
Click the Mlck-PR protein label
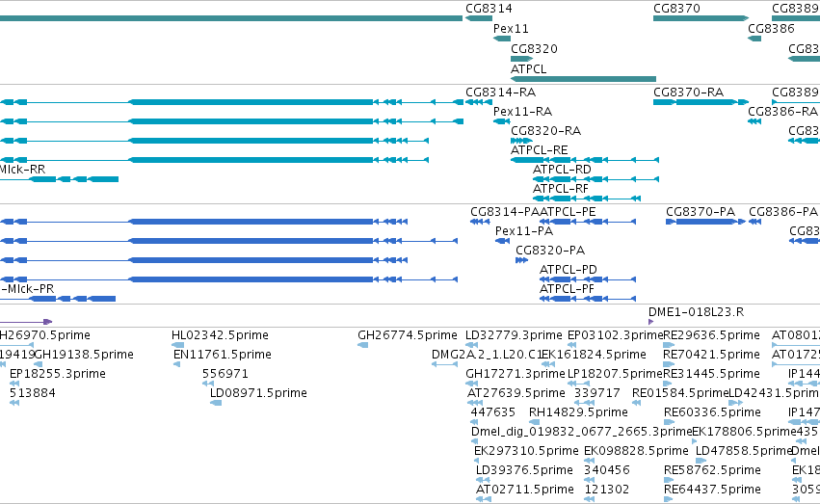27,290
